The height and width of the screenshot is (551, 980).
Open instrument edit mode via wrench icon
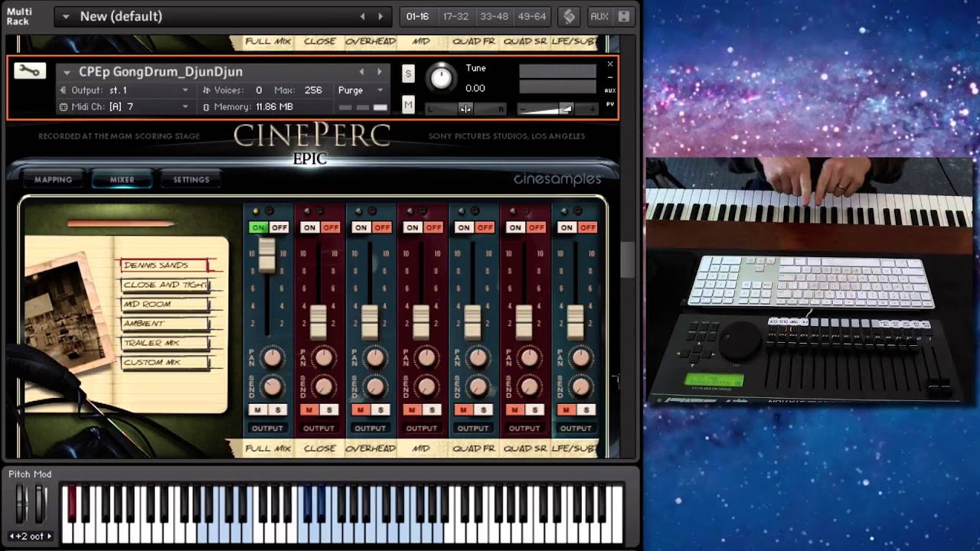[30, 71]
